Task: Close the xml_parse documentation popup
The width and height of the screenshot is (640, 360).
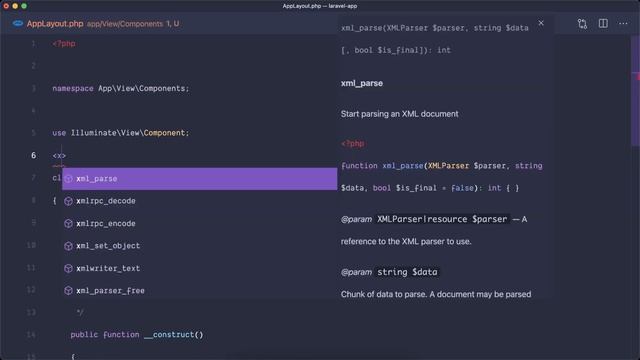Action: tap(541, 23)
